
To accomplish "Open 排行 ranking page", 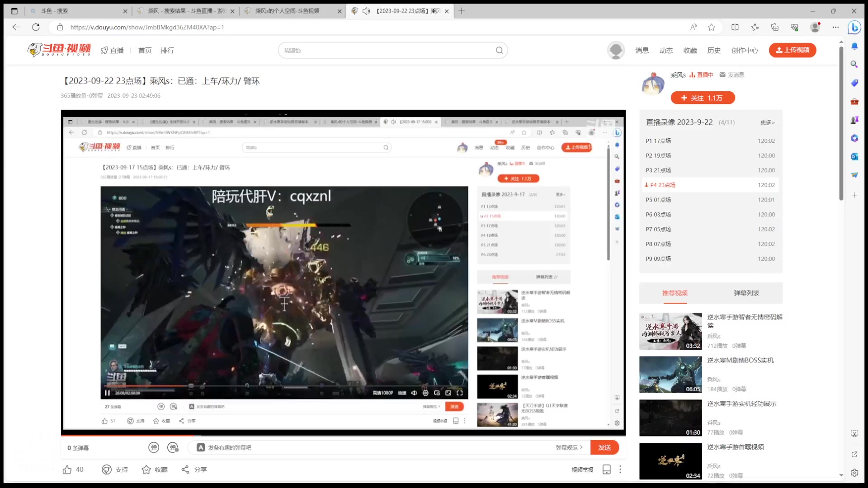I will pos(167,51).
